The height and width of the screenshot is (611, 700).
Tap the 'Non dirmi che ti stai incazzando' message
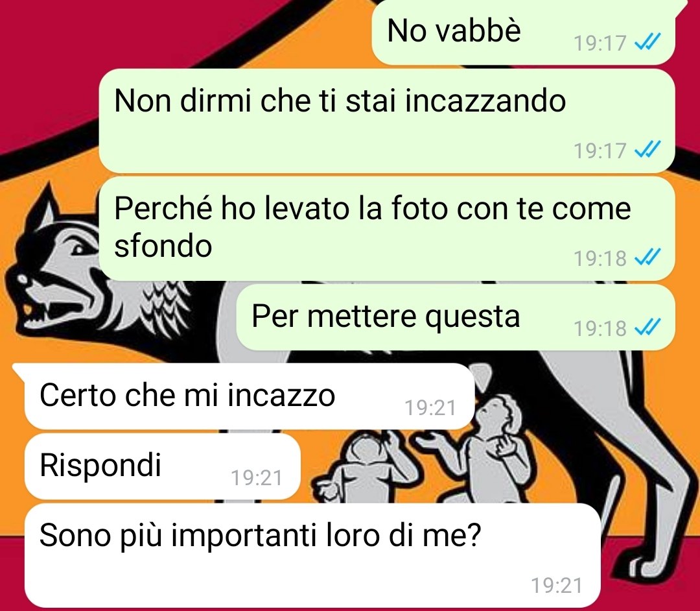[x=386, y=121]
